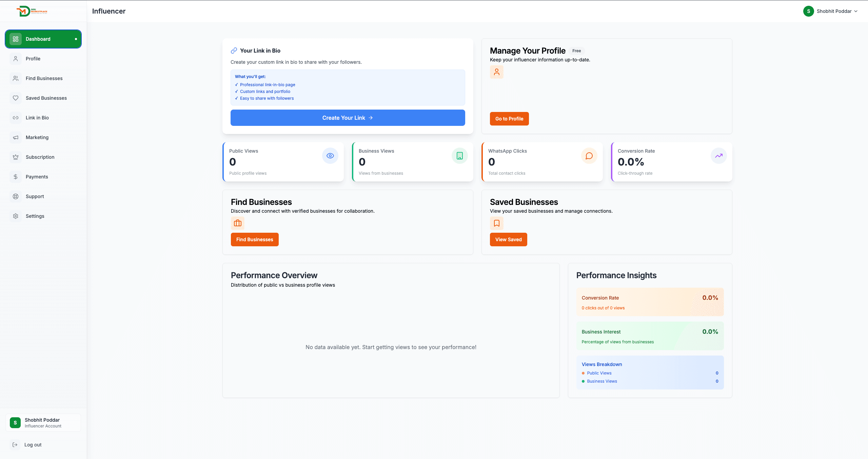868x459 pixels.
Task: Click 'Total contact clicks' caption
Action: [507, 173]
